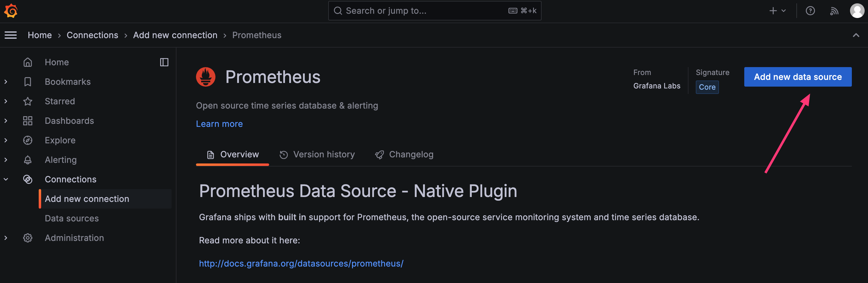Viewport: 868px width, 283px height.
Task: Click the Grafana logo
Action: click(11, 11)
